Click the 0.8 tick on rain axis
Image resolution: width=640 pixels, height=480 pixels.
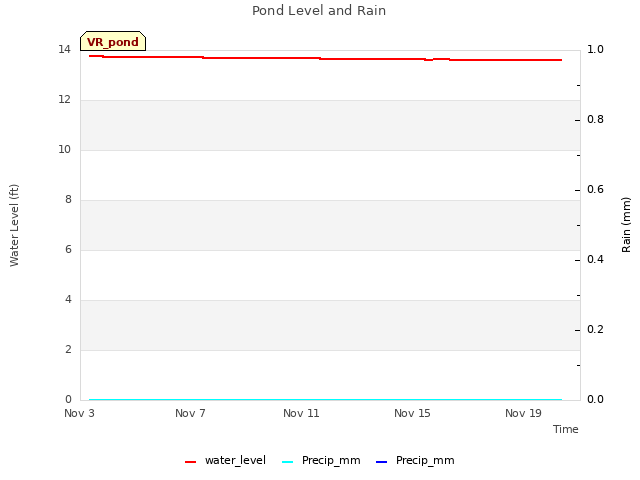click(x=595, y=120)
